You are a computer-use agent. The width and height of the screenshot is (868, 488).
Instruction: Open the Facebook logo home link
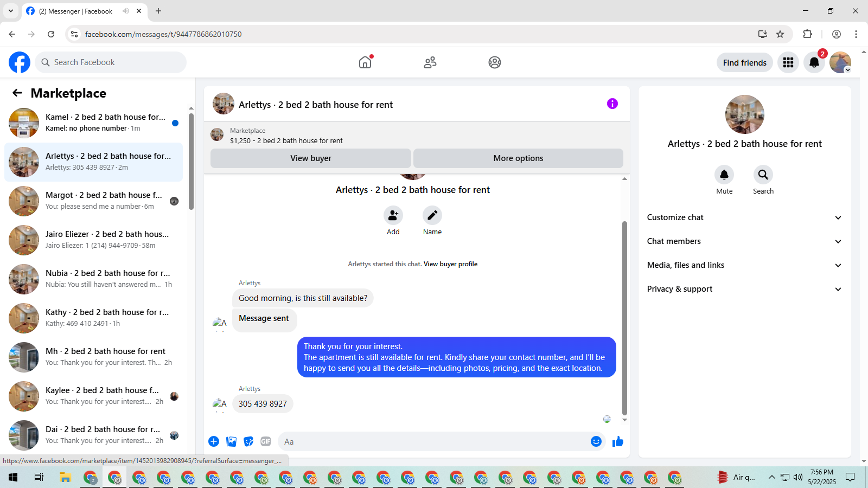coord(20,62)
